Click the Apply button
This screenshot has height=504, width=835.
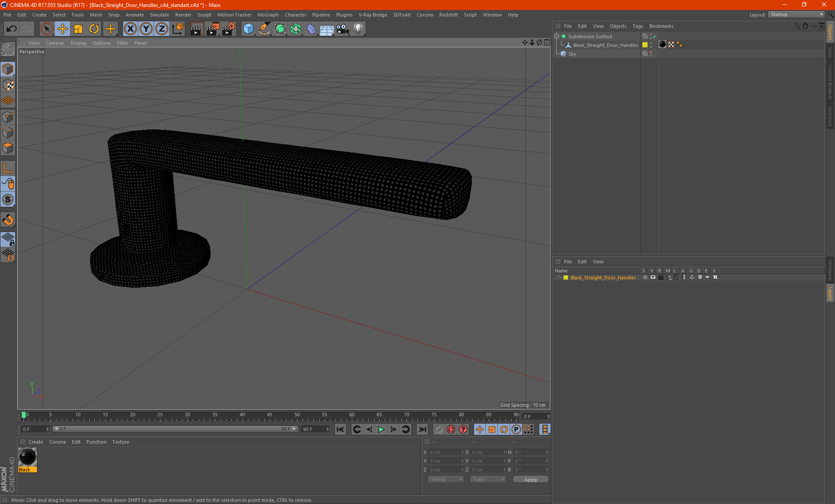point(530,480)
